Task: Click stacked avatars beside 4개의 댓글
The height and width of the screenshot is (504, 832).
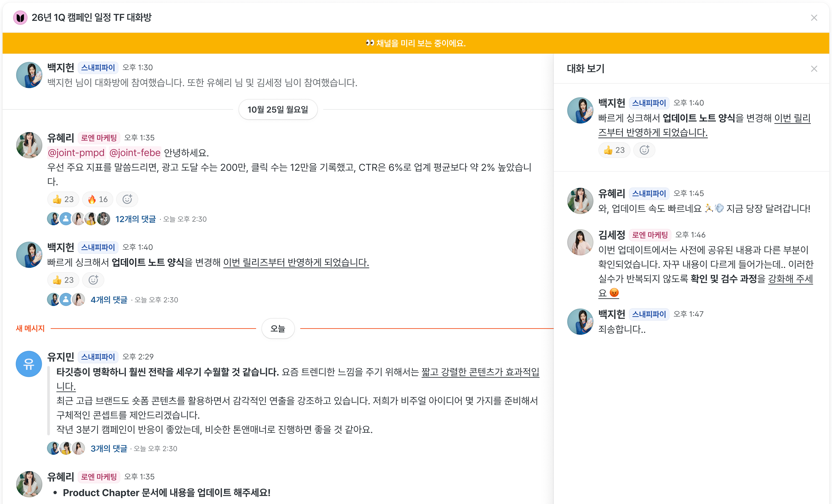Action: click(x=66, y=300)
